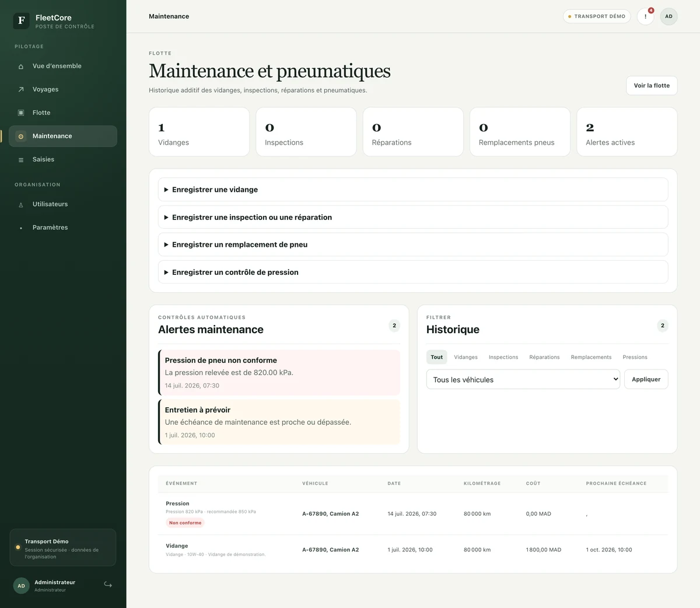Click the ÉVÉNEMENT column header
Screen dimensions: 700x608
click(x=181, y=483)
